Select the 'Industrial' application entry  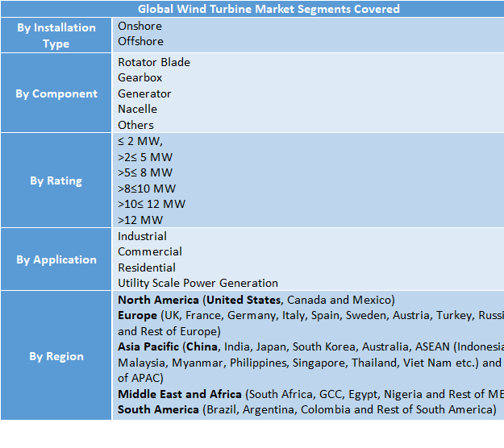tap(143, 236)
